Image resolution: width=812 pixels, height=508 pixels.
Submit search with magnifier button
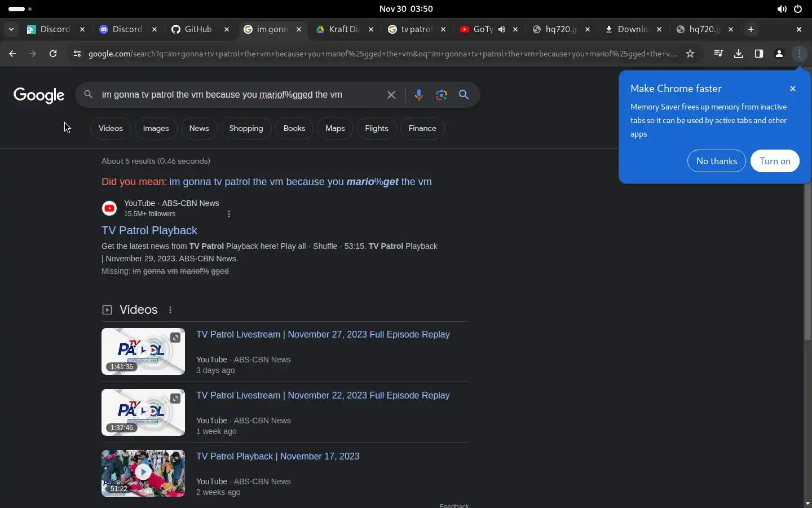click(x=464, y=95)
